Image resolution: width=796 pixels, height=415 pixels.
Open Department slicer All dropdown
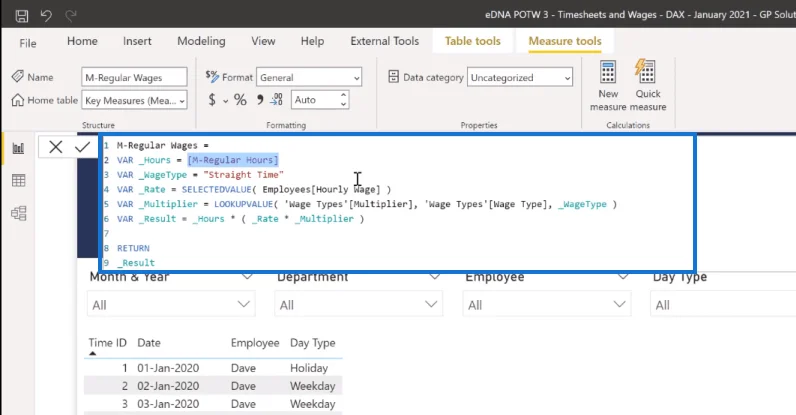click(x=358, y=305)
